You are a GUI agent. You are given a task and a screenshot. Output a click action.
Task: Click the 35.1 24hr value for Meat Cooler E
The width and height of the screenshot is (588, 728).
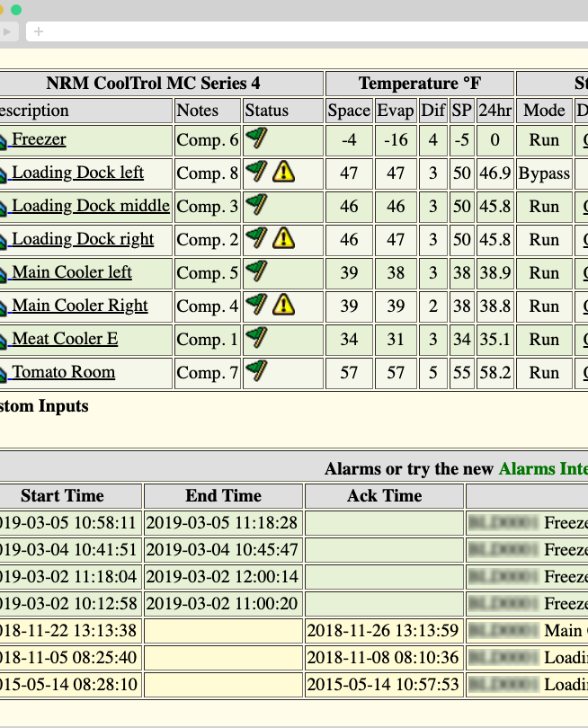(x=495, y=340)
